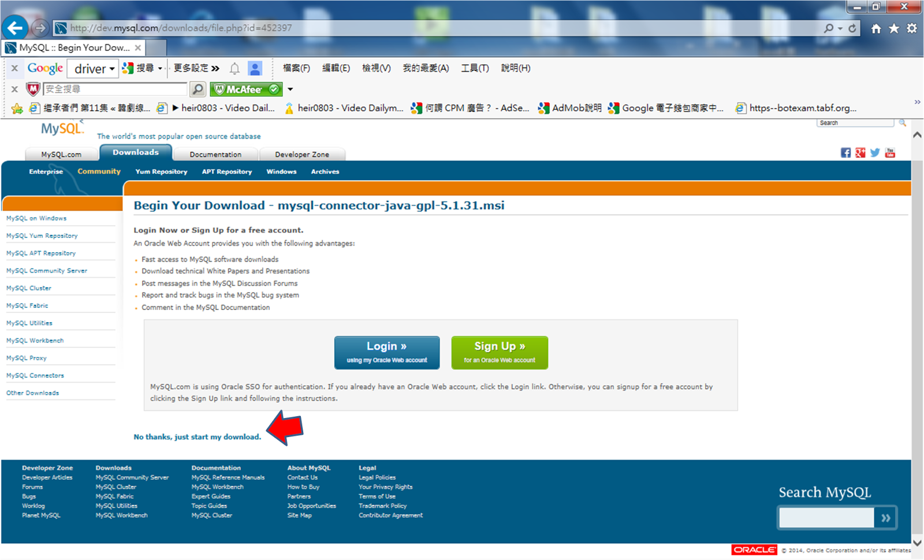The width and height of the screenshot is (924, 560).
Task: Click the McAfee secure search magnifier button
Action: click(198, 89)
